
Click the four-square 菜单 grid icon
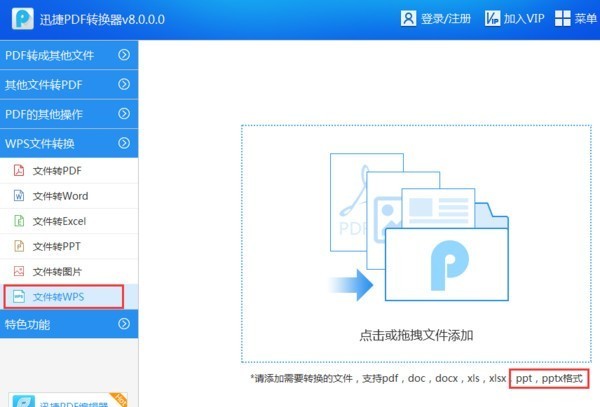pyautogui.click(x=562, y=18)
